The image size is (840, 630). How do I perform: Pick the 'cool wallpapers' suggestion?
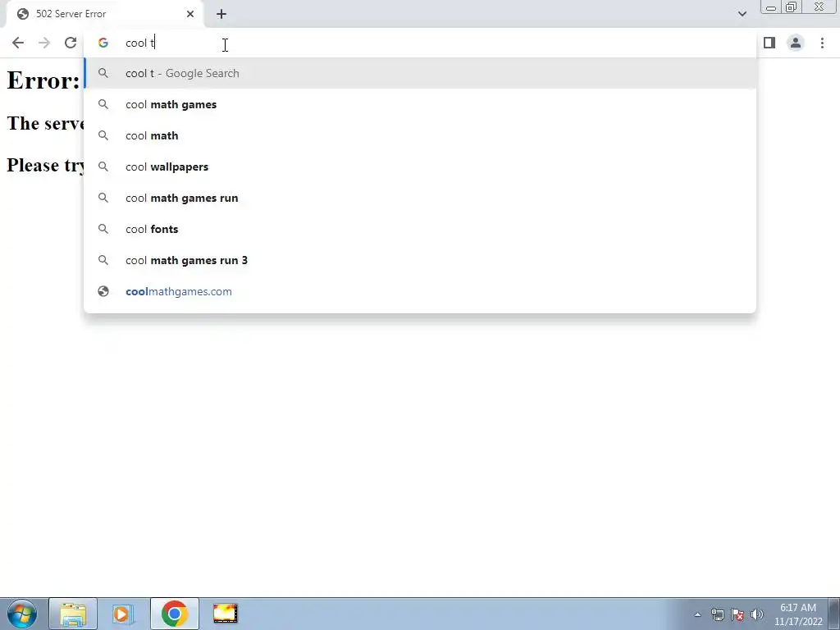(x=421, y=167)
